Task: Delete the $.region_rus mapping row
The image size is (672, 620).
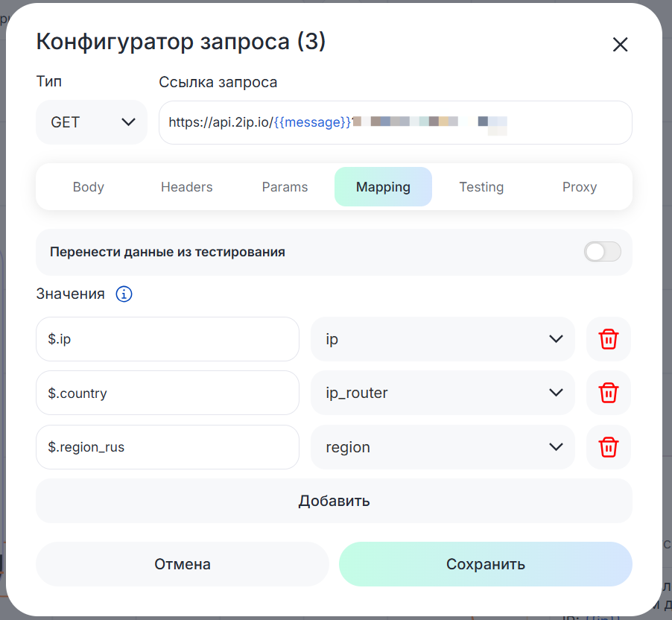Action: tap(608, 447)
